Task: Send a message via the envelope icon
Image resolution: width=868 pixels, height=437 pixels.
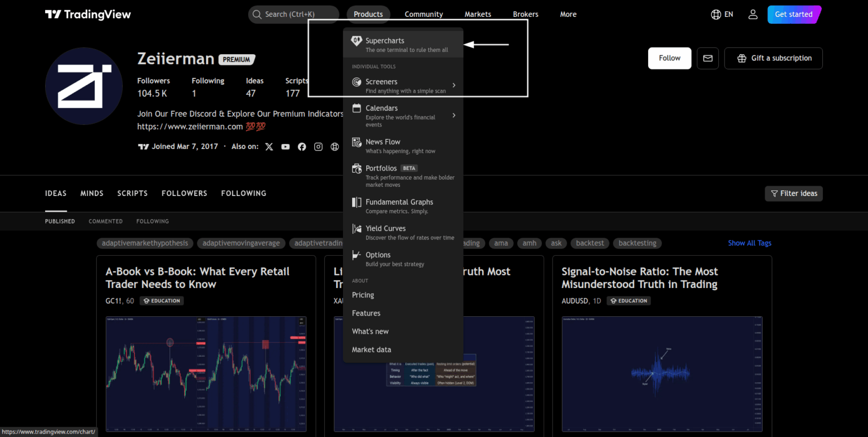Action: click(x=708, y=58)
